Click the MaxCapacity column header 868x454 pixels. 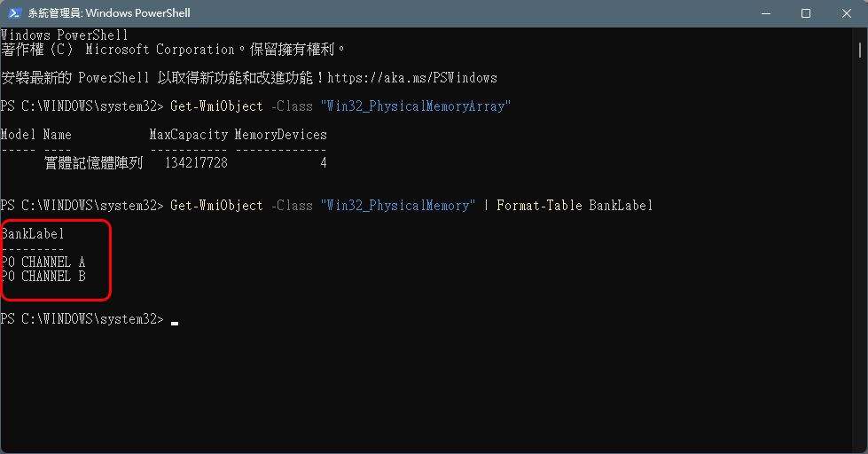[x=188, y=135]
